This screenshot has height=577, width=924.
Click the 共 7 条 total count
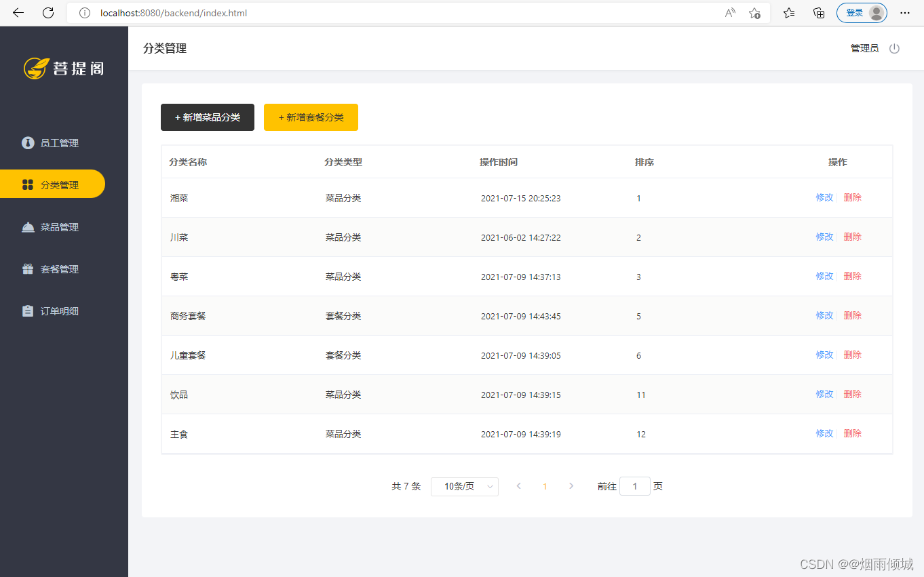pos(406,486)
